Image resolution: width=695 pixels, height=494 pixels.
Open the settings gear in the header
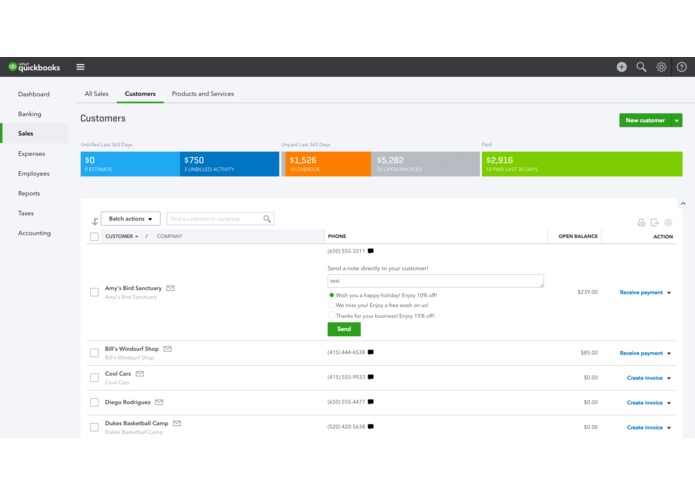tap(661, 67)
